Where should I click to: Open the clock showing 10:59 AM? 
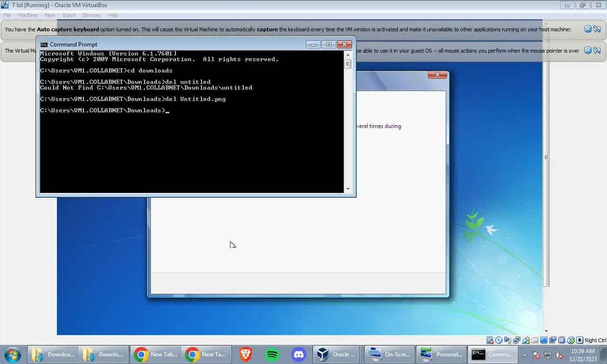coord(583,355)
